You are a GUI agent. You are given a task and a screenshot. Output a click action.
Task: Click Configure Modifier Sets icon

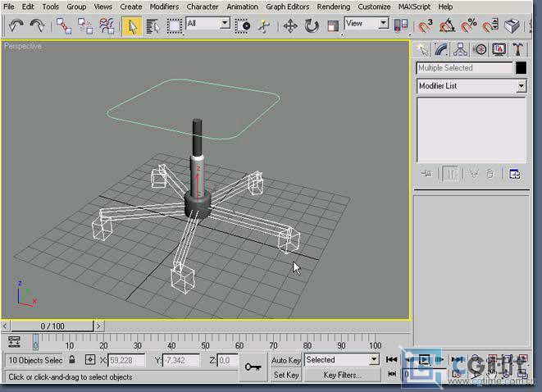[514, 174]
